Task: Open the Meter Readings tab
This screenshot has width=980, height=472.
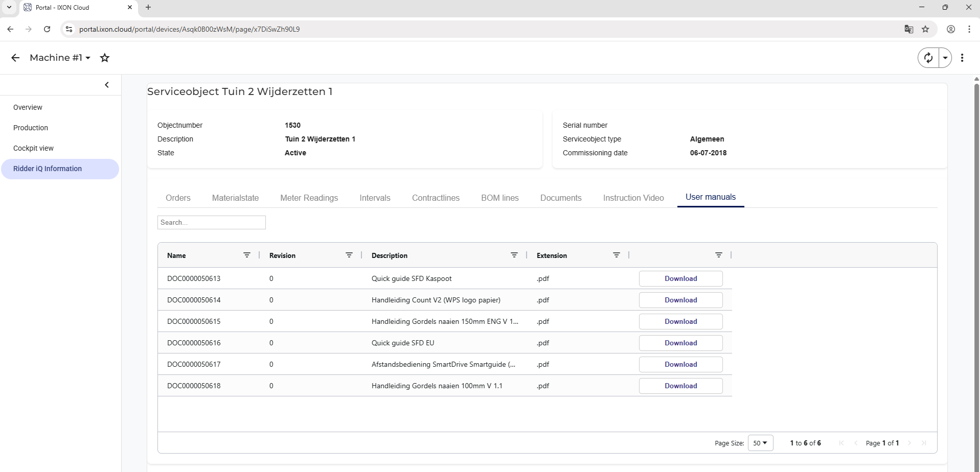Action: [x=309, y=198]
